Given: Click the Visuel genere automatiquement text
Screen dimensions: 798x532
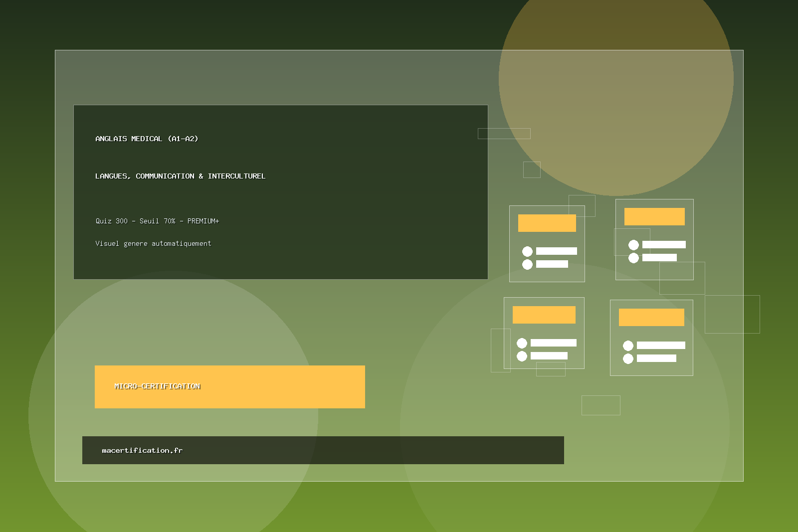Looking at the screenshot, I should pyautogui.click(x=153, y=243).
